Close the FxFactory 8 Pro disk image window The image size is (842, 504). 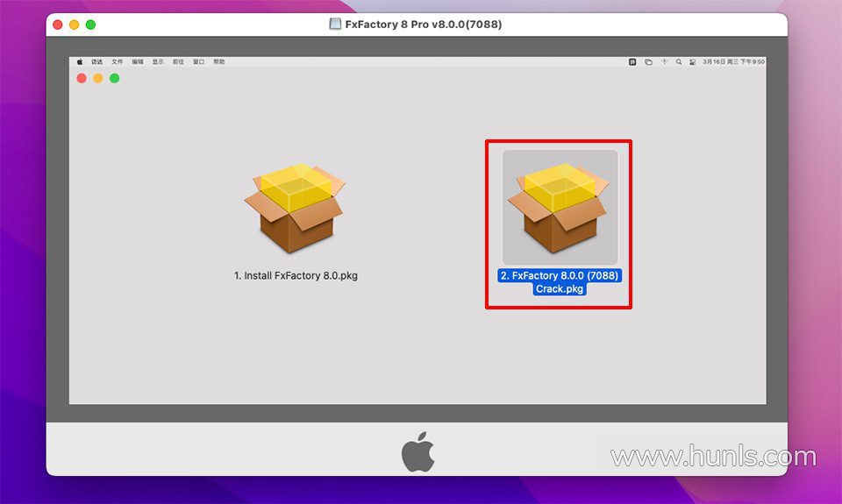pos(58,25)
